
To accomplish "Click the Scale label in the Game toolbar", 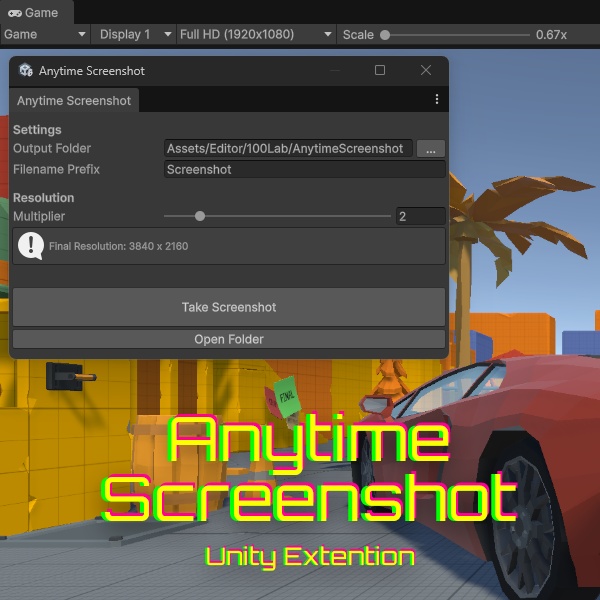I will tap(358, 35).
